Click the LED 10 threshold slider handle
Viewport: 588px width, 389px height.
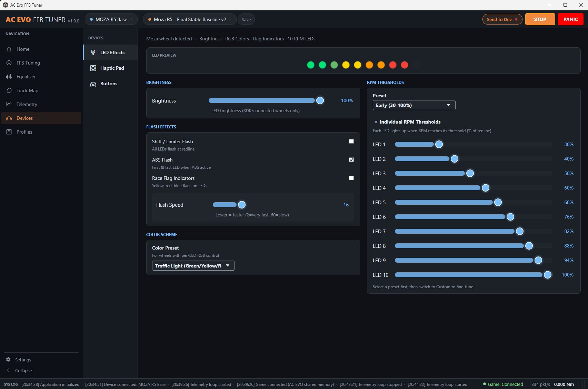(548, 275)
